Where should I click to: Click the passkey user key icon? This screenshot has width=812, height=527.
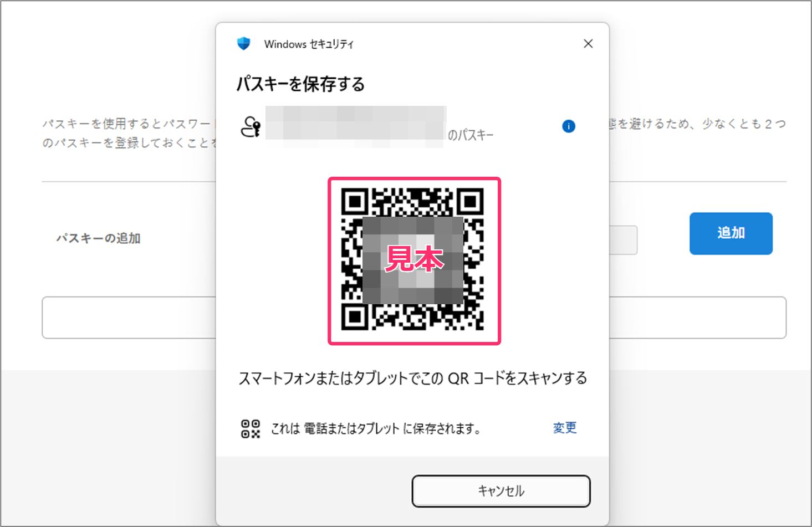(251, 127)
